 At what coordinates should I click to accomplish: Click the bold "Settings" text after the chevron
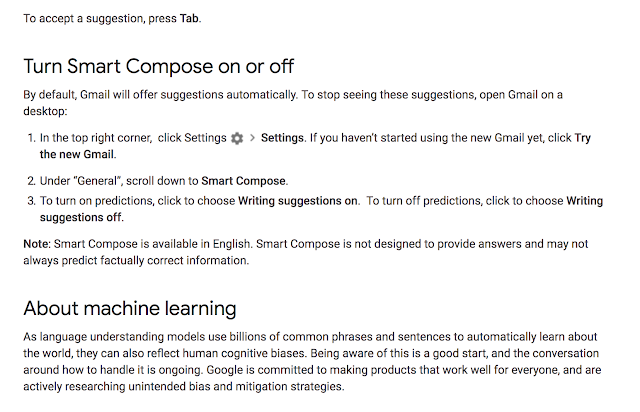(282, 138)
